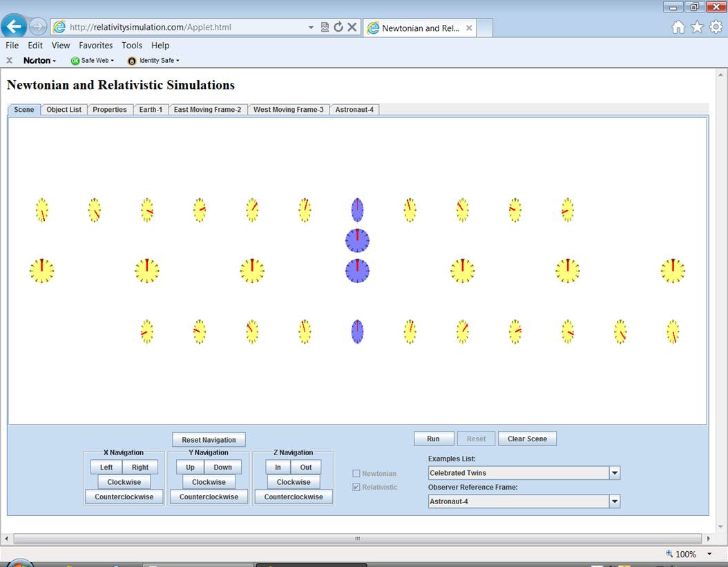Click the horizontal scrollbar thumb

pos(357,538)
